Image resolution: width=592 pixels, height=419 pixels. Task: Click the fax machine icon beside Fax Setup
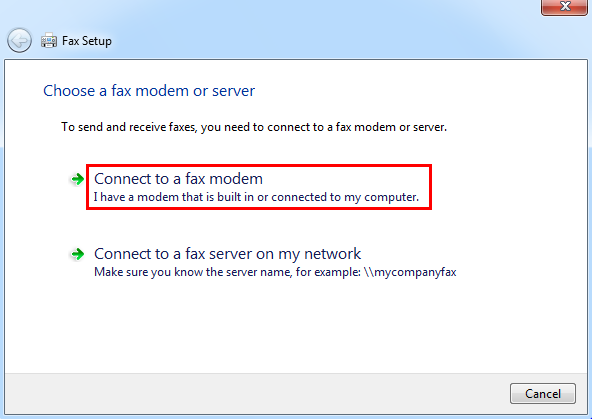(x=49, y=40)
